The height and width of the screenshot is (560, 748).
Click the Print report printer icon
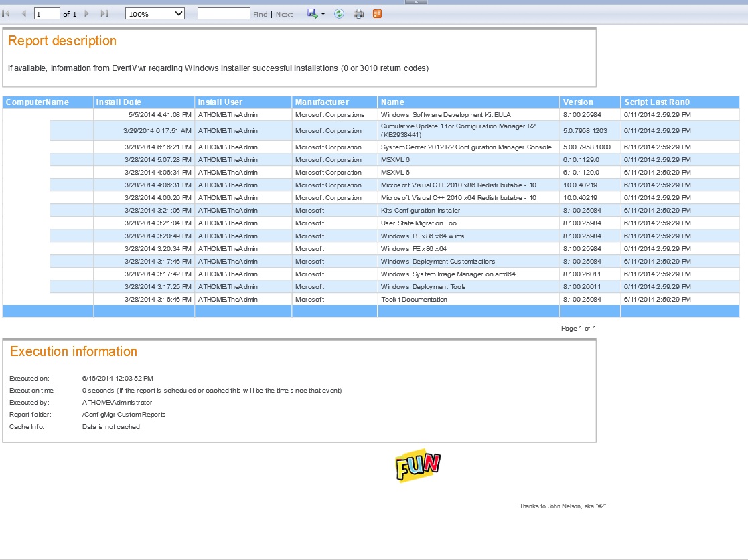point(358,14)
